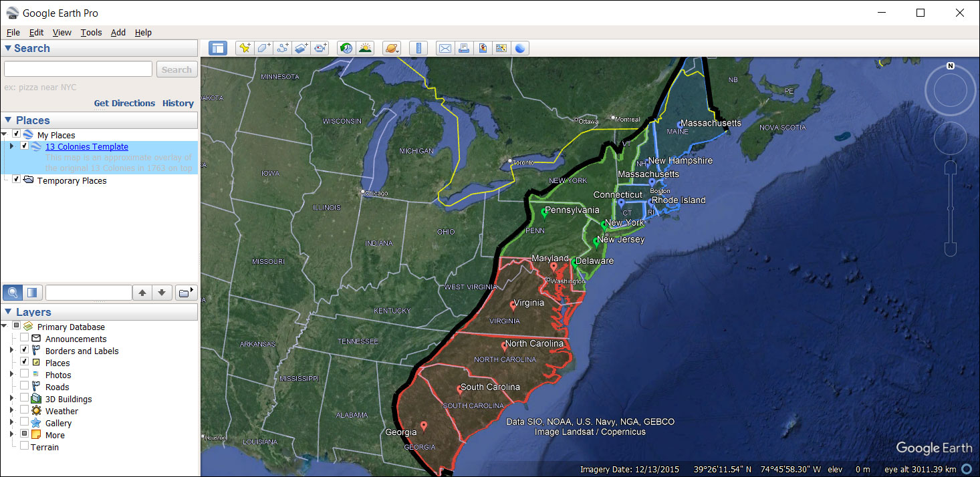Collapse the Search panel header triangle
Viewport: 980px width, 477px height.
pyautogui.click(x=8, y=48)
